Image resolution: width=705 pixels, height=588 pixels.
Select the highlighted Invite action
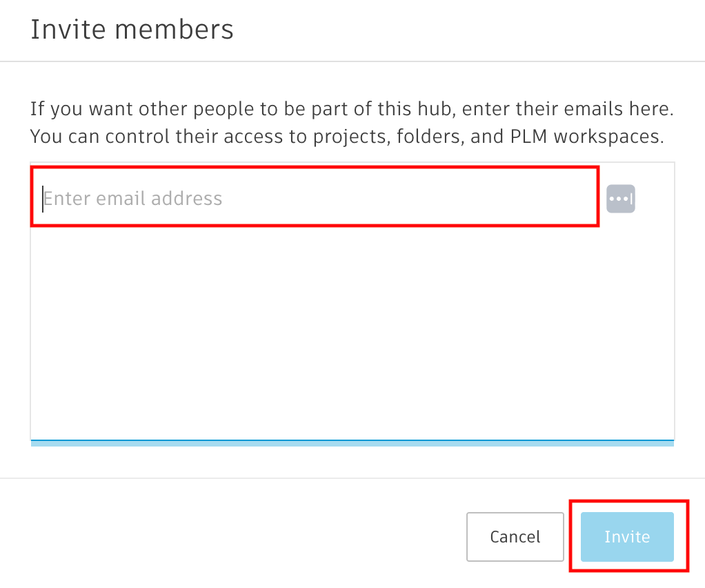tap(627, 537)
